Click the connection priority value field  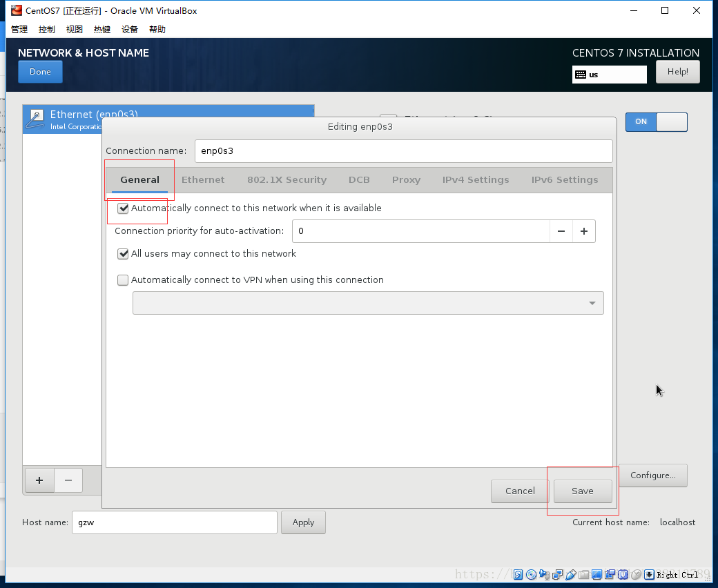(x=421, y=231)
